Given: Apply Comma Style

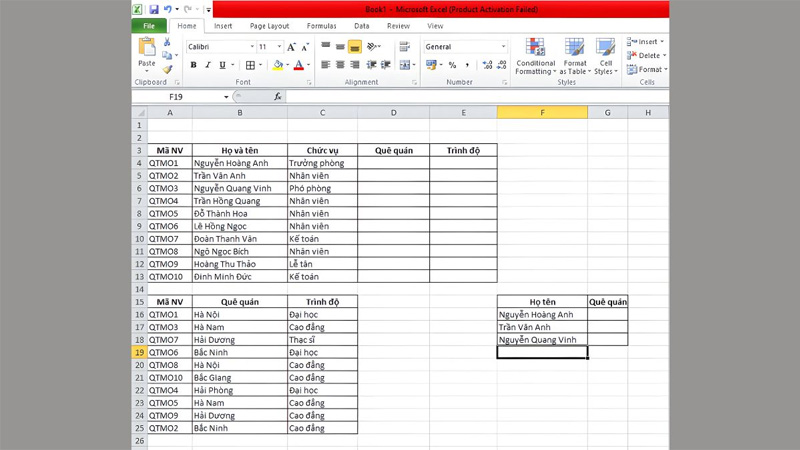Looking at the screenshot, I should click(467, 65).
